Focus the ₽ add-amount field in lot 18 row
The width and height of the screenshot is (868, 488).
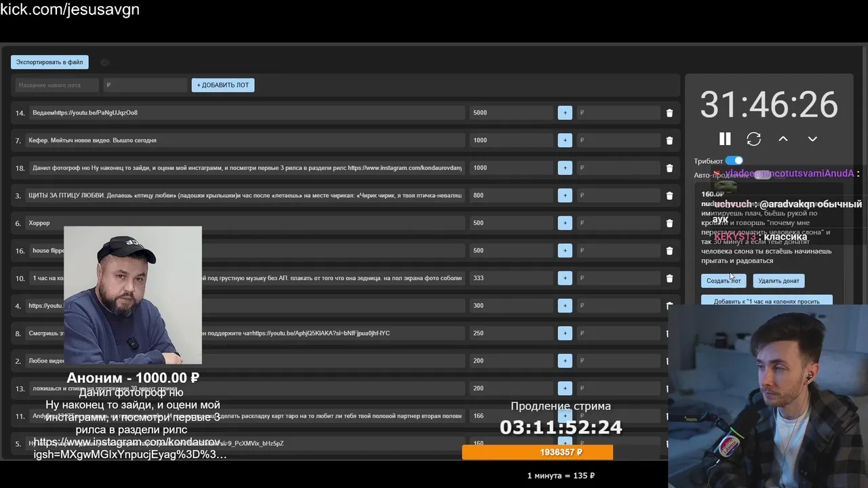(618, 168)
